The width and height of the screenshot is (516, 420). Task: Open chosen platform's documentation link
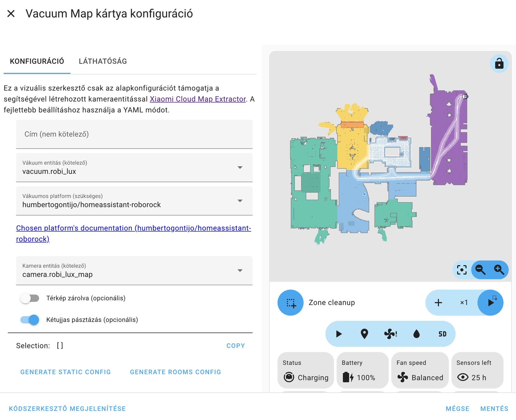pos(133,234)
